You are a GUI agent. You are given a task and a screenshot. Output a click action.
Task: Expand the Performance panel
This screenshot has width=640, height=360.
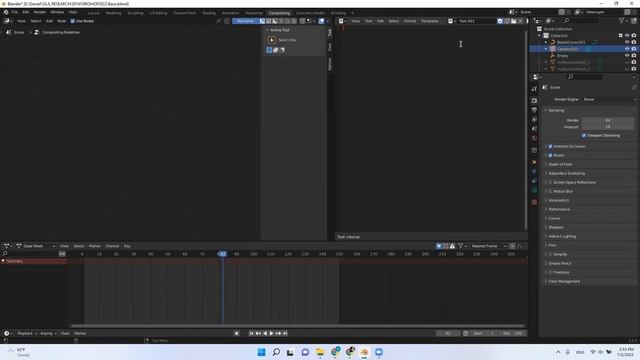coord(558,209)
